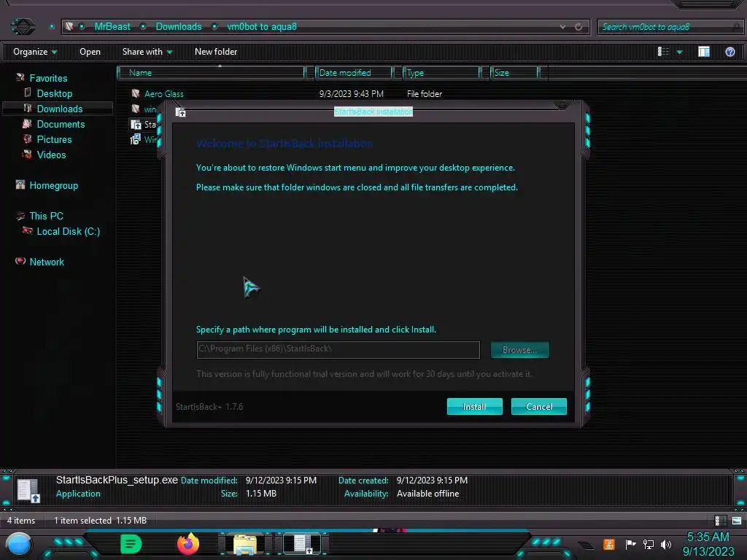Viewport: 747px width, 560px height.
Task: Open the Windows Start orb
Action: point(18,545)
